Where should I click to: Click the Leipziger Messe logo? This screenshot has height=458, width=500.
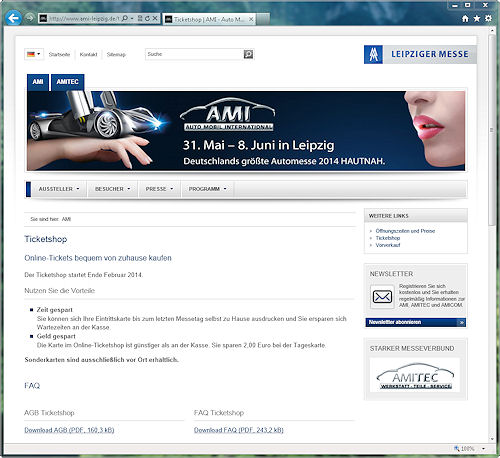[420, 54]
